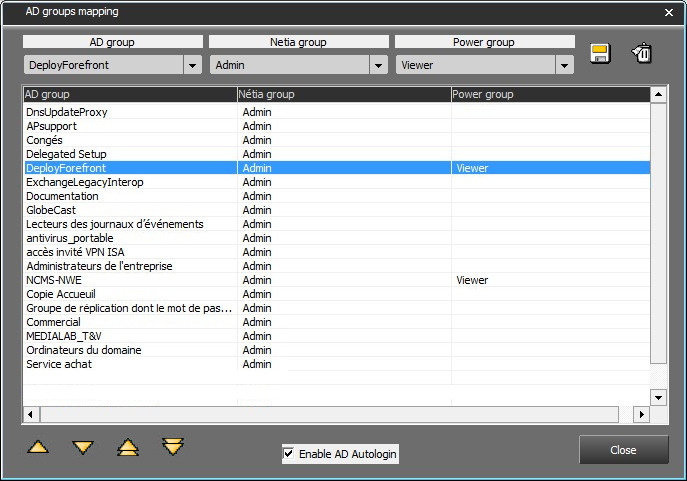Click the floppy disk save mapping icon
The width and height of the screenshot is (687, 481).
tap(600, 54)
